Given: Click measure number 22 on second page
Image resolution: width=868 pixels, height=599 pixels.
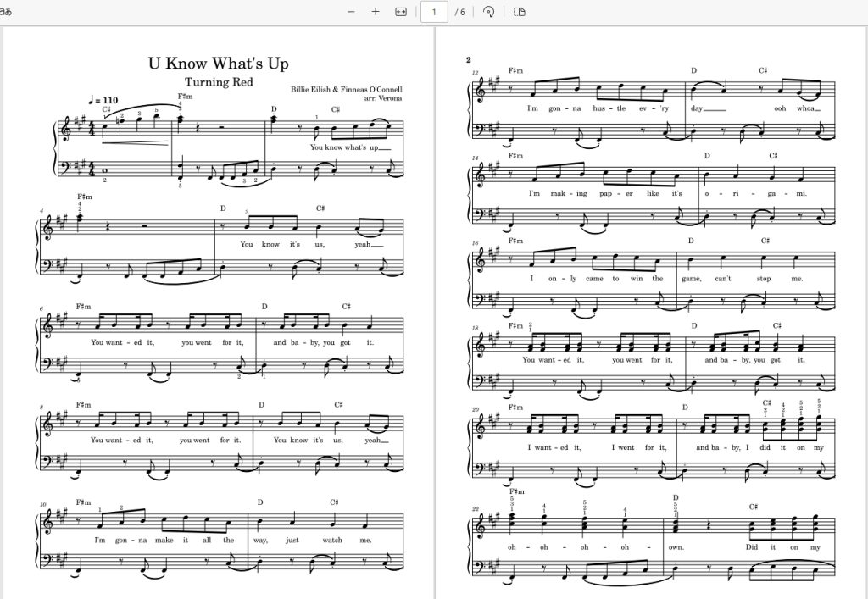Looking at the screenshot, I should tap(476, 509).
